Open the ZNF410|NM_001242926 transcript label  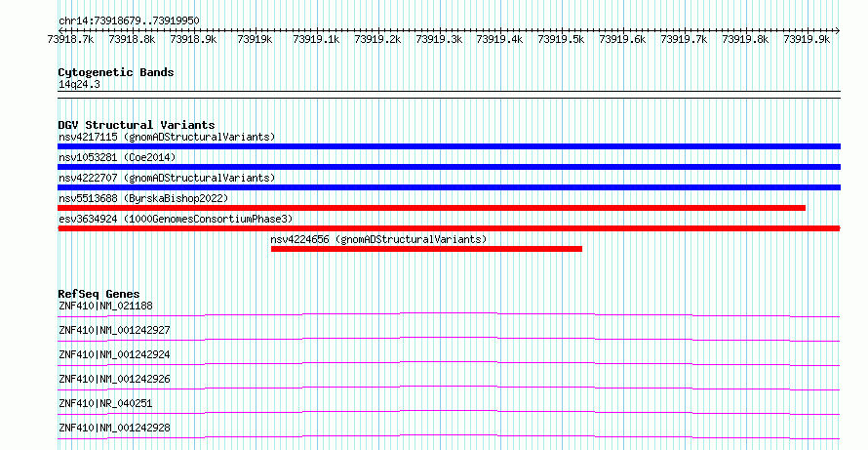click(114, 379)
